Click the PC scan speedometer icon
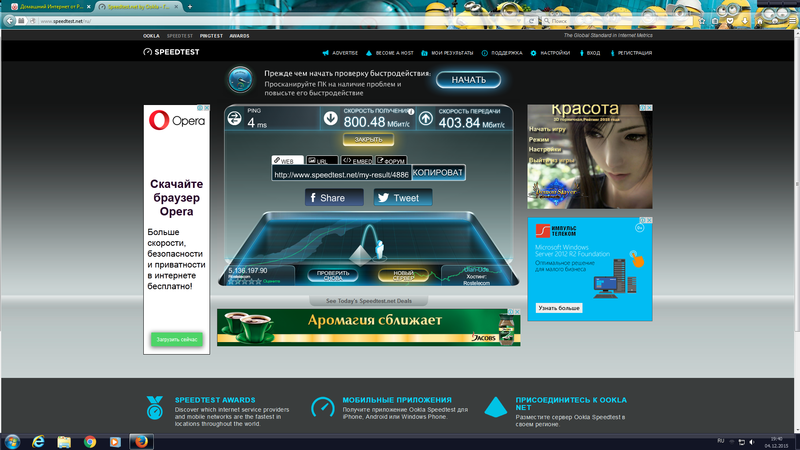 pyautogui.click(x=240, y=78)
